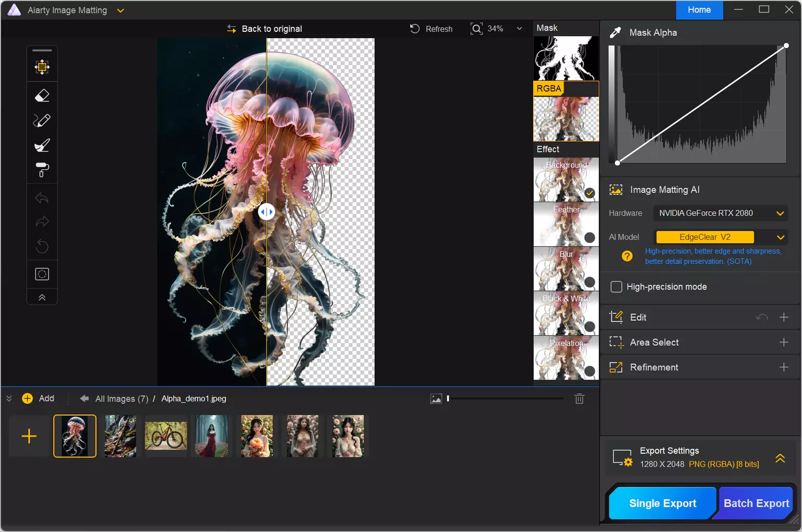Open the AI Model EdgeClear V2 dropdown
This screenshot has height=532, width=802.
point(780,237)
